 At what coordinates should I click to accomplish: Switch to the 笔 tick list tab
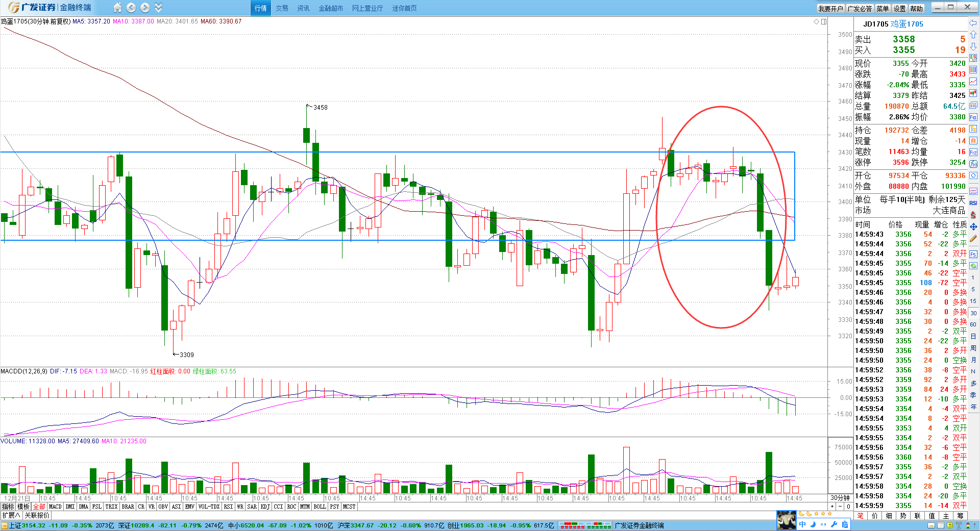[861, 516]
